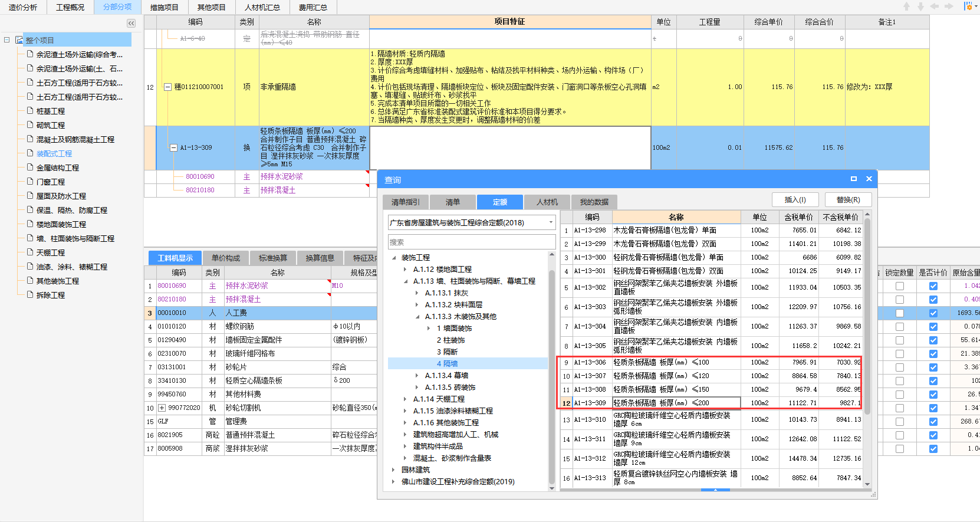Collapse A.1.13 墙、柱面装饰 node
The width and height of the screenshot is (980, 522).
[406, 281]
